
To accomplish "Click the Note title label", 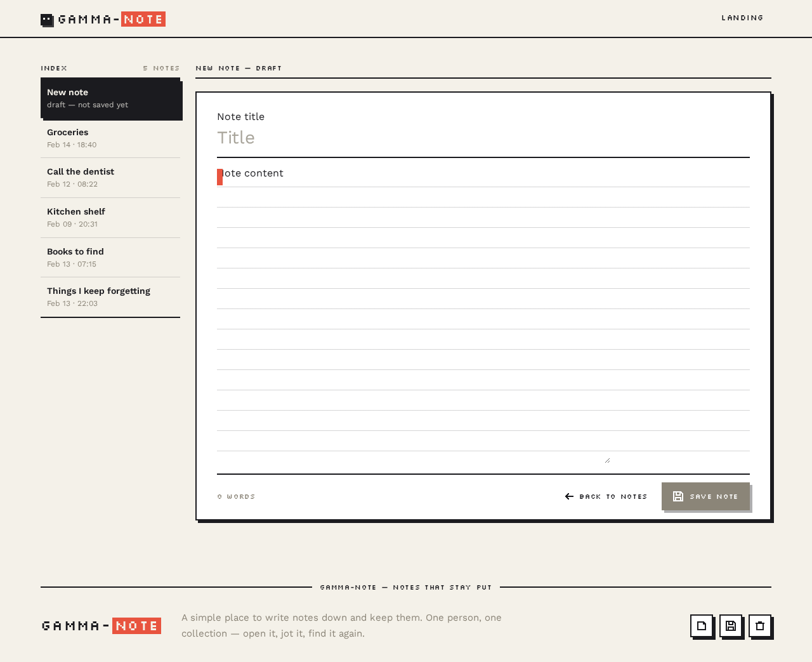I will (240, 117).
